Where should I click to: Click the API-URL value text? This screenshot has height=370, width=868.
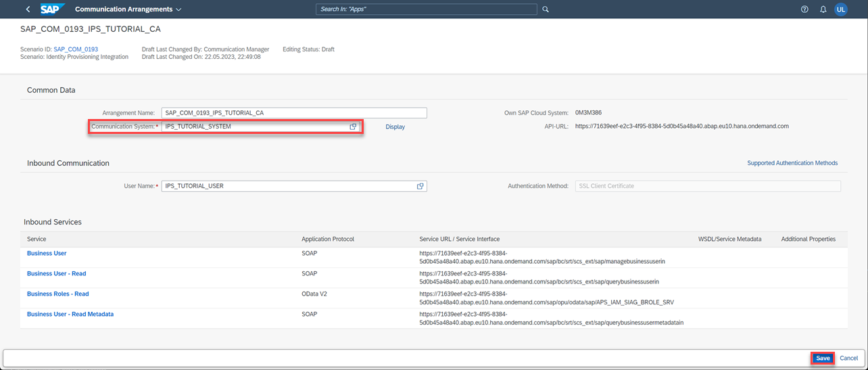tap(682, 126)
